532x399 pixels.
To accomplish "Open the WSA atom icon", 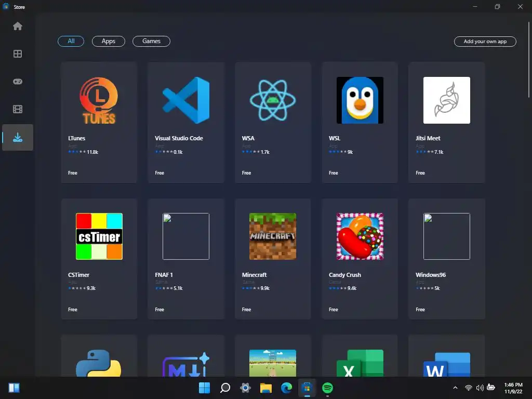I will [273, 100].
